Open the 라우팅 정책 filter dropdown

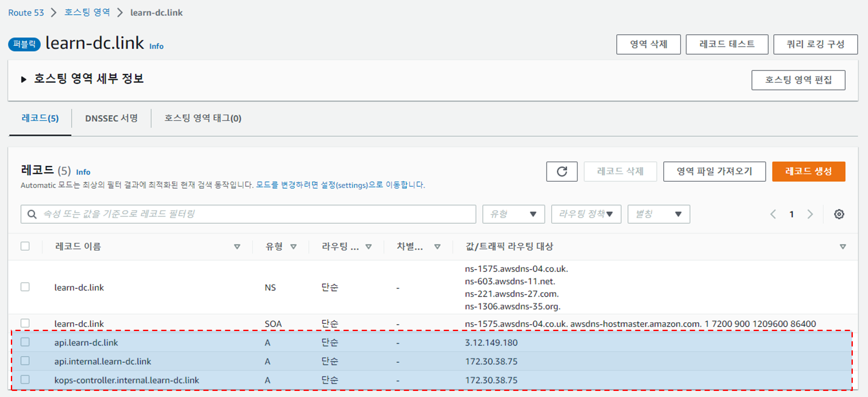tap(586, 214)
